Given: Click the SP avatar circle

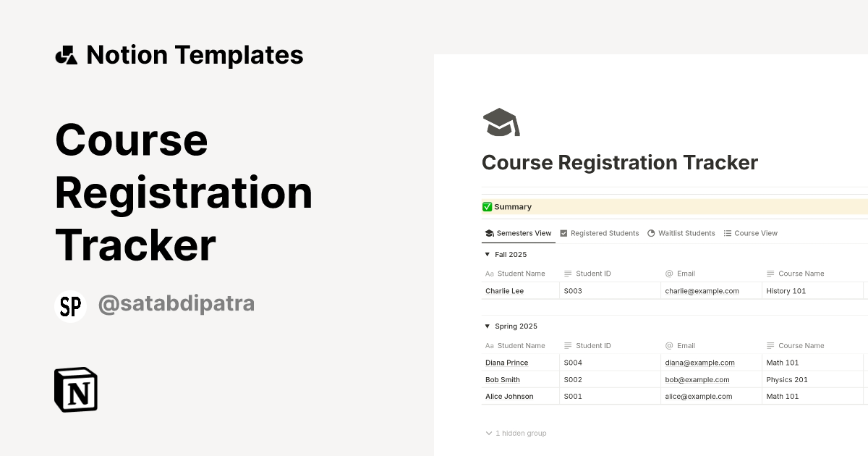Looking at the screenshot, I should click(70, 303).
